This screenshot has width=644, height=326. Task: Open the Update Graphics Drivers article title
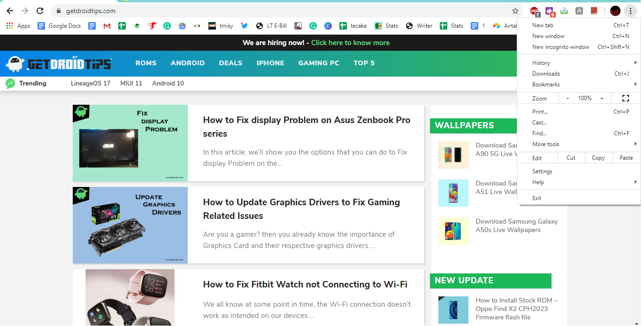point(301,209)
